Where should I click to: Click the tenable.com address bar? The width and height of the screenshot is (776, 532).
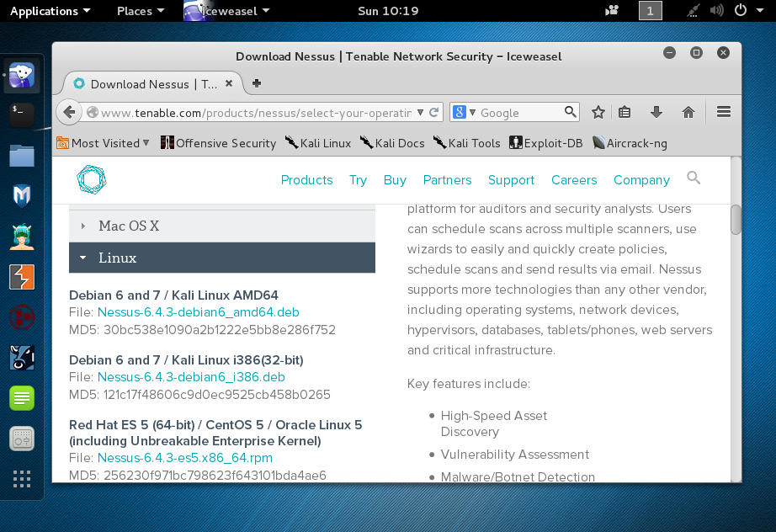coord(257,112)
